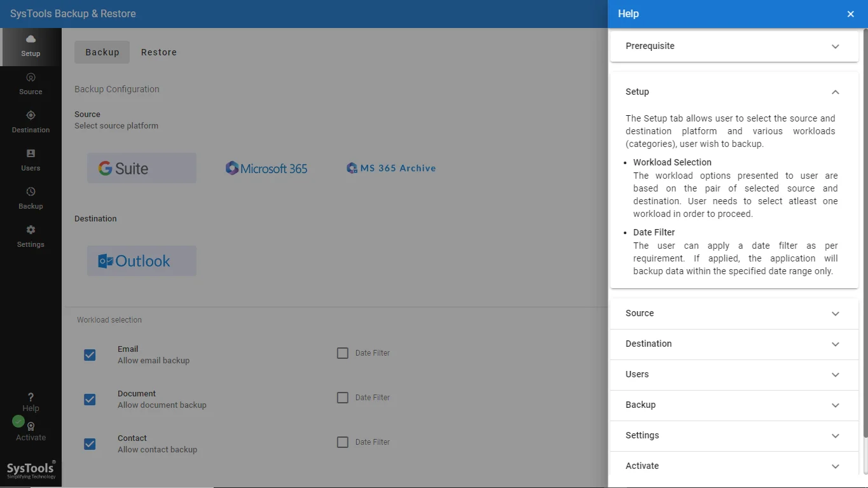This screenshot has height=488, width=868.
Task: Switch to the Restore tab
Action: (x=159, y=52)
